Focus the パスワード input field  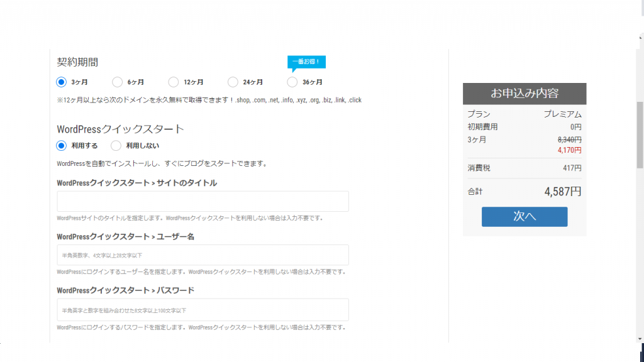coord(203,310)
